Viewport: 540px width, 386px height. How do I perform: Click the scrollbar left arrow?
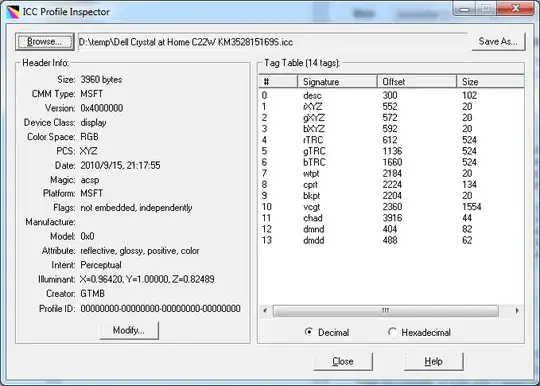tap(265, 311)
